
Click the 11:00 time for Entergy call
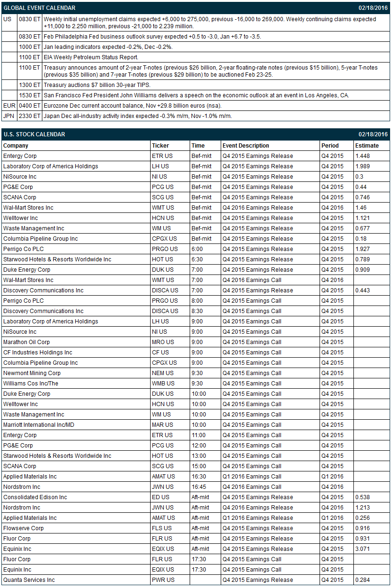(x=199, y=435)
